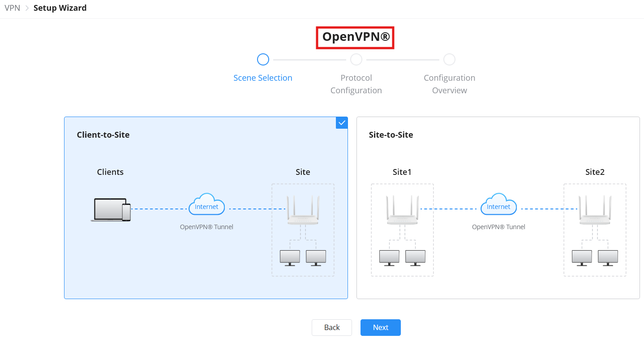Viewport: 644px width, 339px height.
Task: Click OpenVPN® Tunnel text in Client-to-Site card
Action: click(x=206, y=227)
